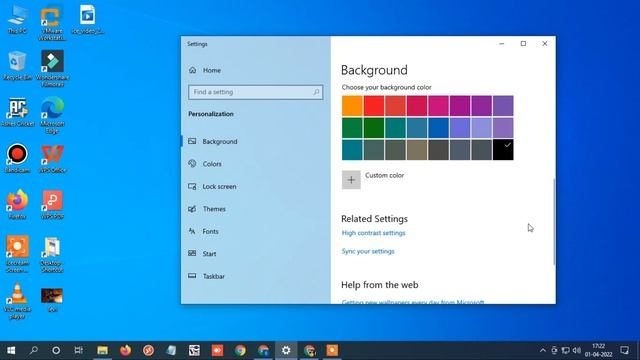Select Microsoft Edge desktop shortcut
The image size is (640, 360).
[x=52, y=115]
